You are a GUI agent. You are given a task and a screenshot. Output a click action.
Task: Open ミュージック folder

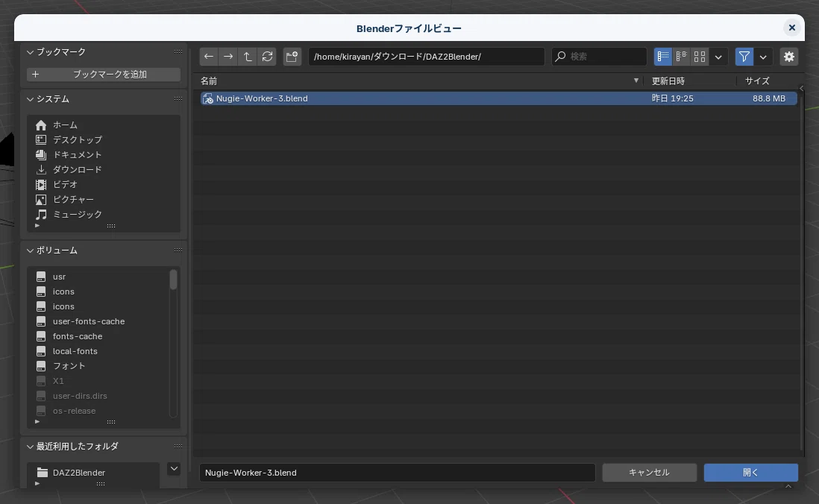104,214
